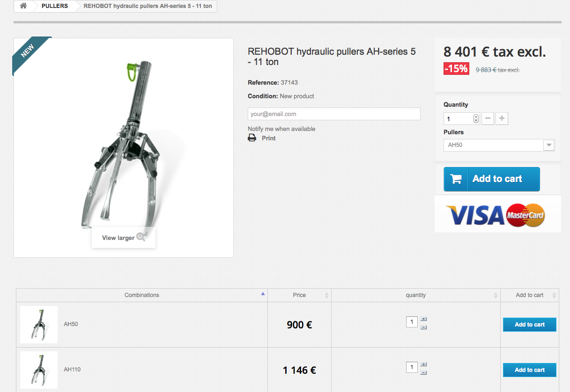The image size is (570, 392).
Task: Click the magnifier icon on View larger
Action: [141, 237]
